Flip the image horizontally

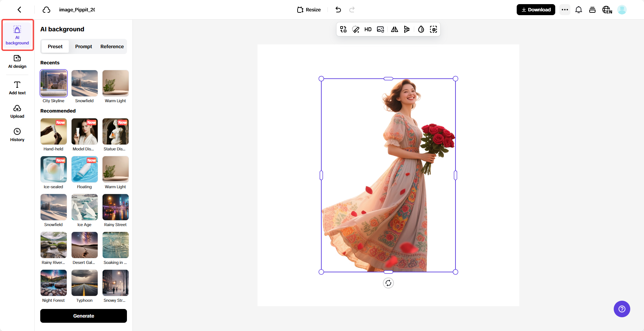tap(394, 29)
